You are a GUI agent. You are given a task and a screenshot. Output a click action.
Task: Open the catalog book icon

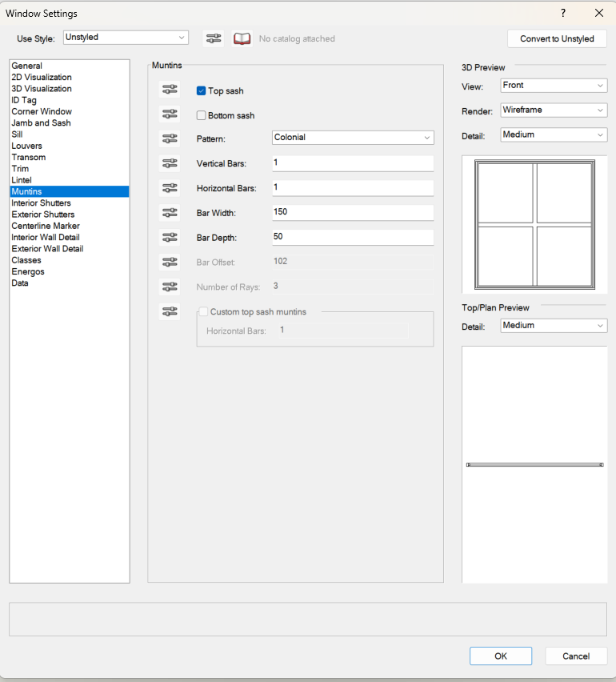pos(242,38)
